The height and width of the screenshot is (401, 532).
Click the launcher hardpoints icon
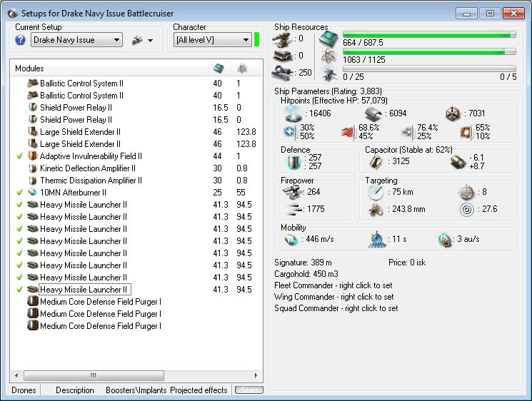pyautogui.click(x=282, y=56)
